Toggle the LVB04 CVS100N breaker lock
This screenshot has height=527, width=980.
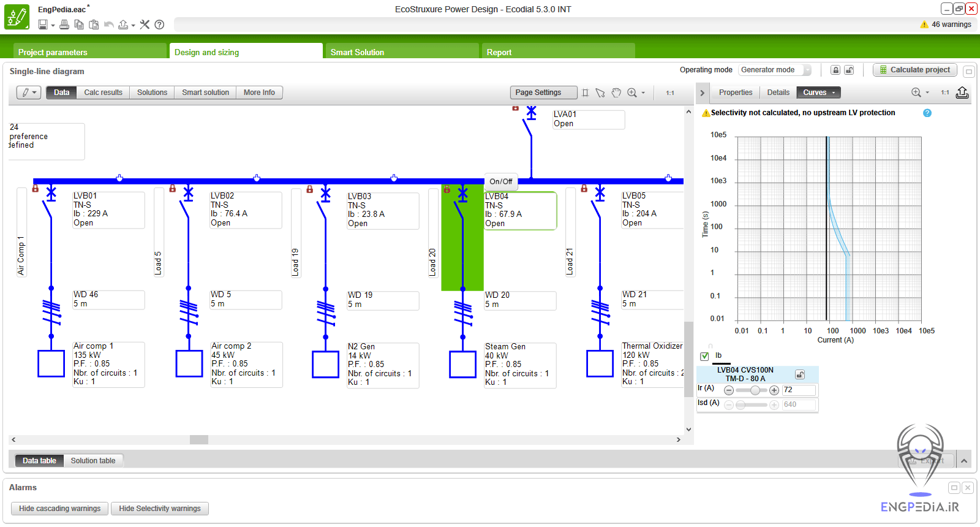800,374
